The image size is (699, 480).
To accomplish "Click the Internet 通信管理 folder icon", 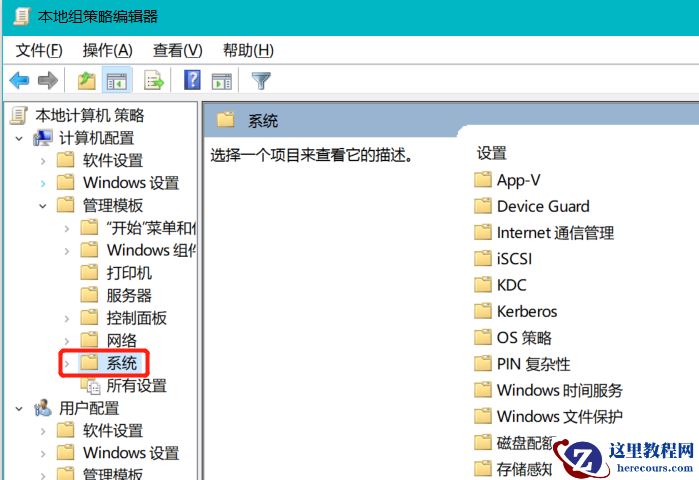I will tap(482, 233).
